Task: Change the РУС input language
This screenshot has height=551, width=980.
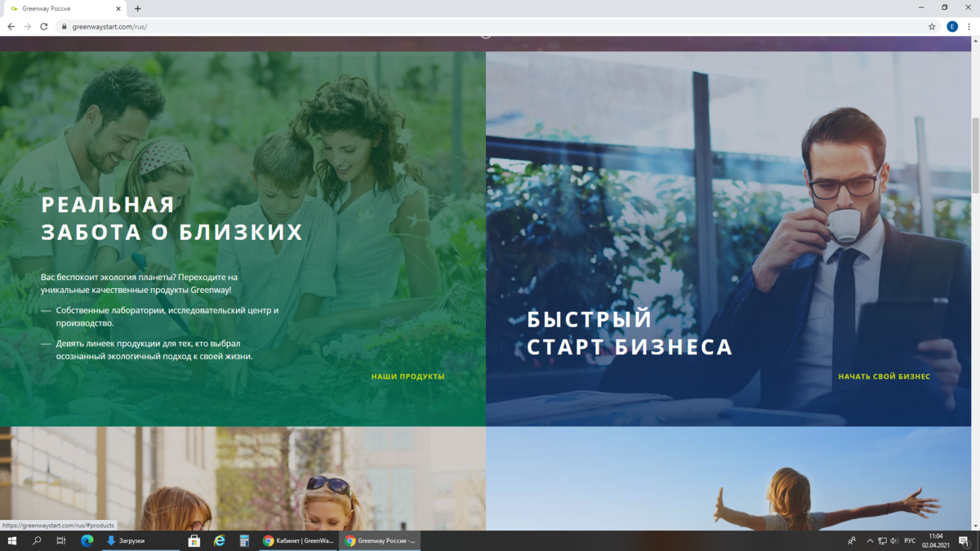Action: 910,540
